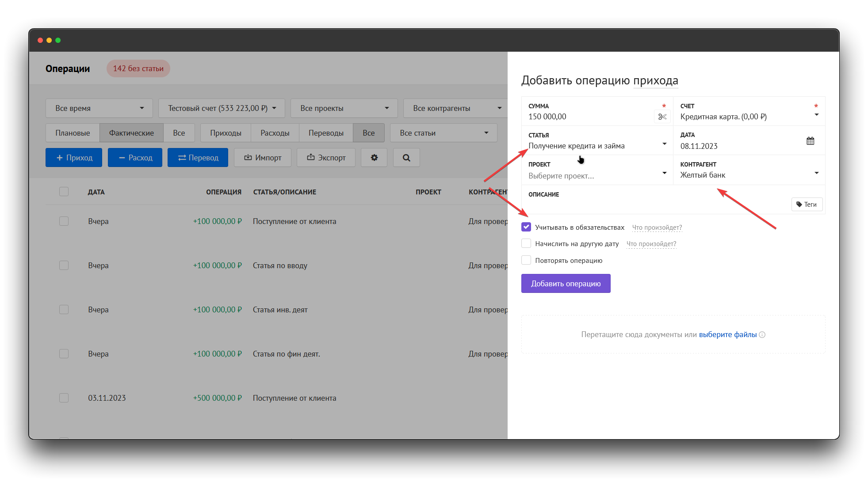Open the Все контрагенты dropdown
This screenshot has width=868, height=482.
455,108
